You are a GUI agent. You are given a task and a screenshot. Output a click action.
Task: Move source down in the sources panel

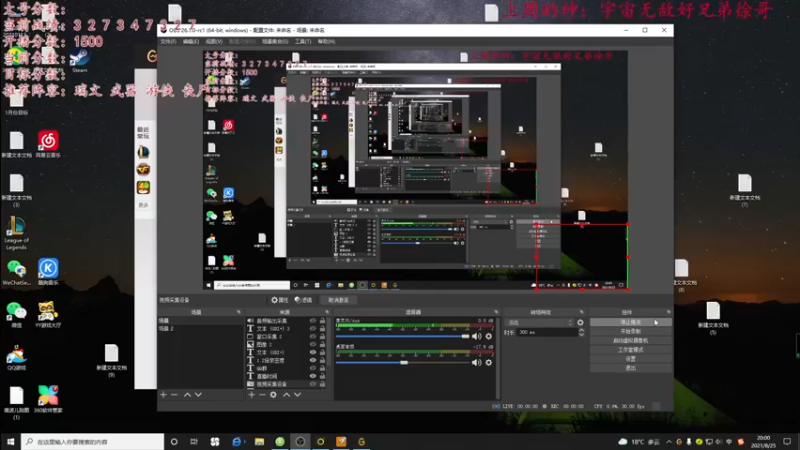(297, 394)
